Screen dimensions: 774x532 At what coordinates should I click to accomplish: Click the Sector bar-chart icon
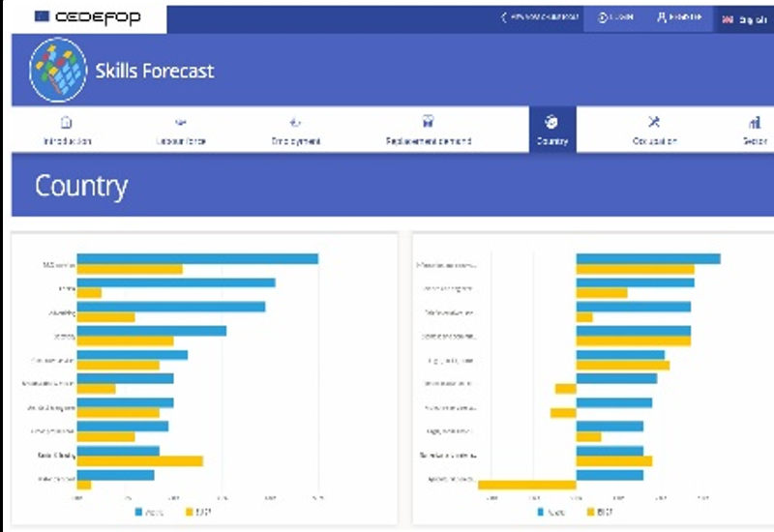[755, 122]
